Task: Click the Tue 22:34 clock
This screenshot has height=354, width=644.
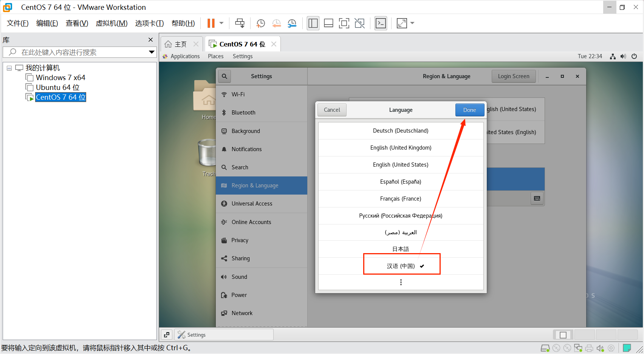Action: click(x=590, y=56)
